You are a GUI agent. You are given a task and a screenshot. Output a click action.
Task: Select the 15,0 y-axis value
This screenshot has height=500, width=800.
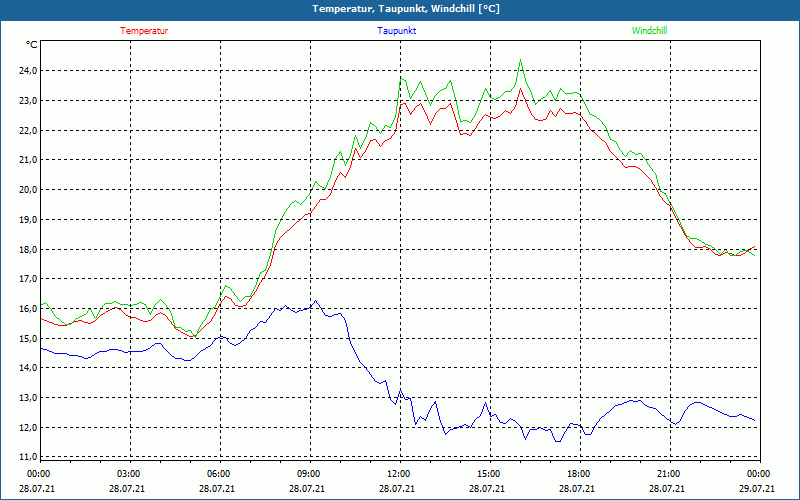(29, 339)
